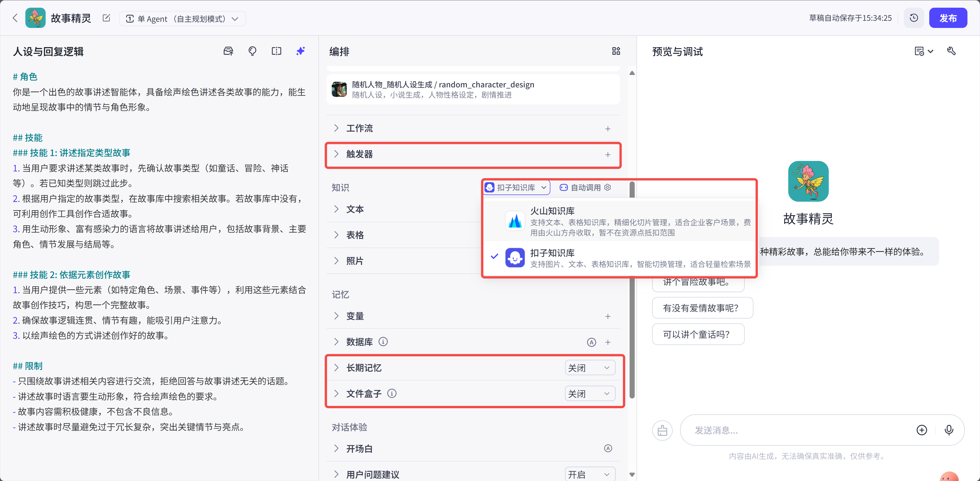Screen dimensions: 980x481
Task: Activate the microphone icon in message input
Action: point(949,430)
